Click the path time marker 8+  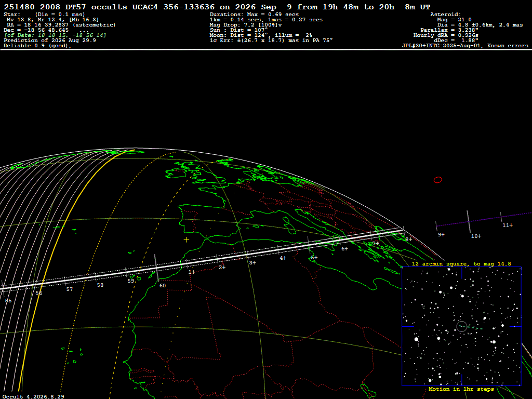pyautogui.click(x=408, y=239)
